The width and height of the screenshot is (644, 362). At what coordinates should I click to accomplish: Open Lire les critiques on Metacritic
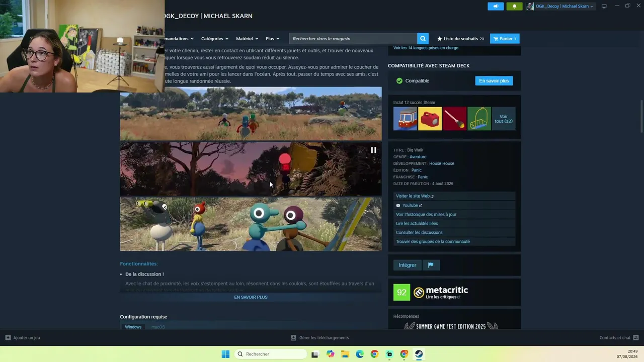[443, 297]
